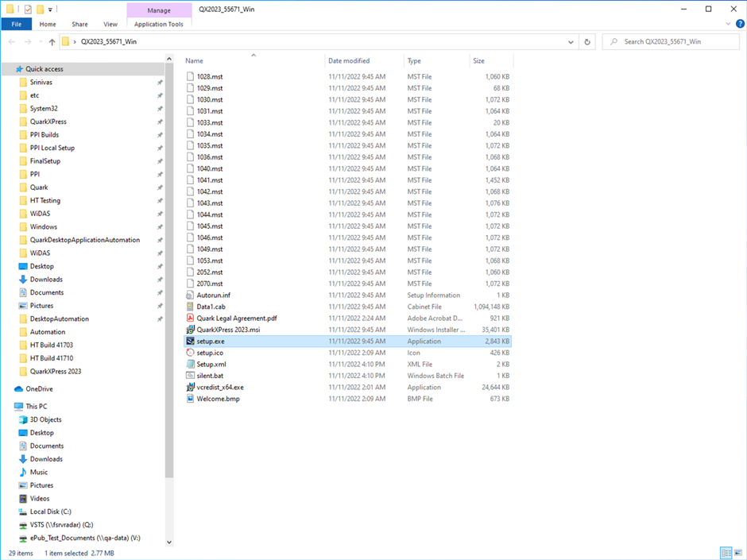Open the Quark Legal Agreement.pdf file icon
The height and width of the screenshot is (560, 747).
(190, 318)
